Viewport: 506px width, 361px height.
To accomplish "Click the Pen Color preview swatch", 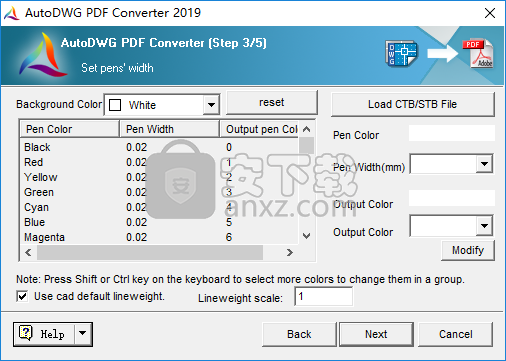I will 452,133.
